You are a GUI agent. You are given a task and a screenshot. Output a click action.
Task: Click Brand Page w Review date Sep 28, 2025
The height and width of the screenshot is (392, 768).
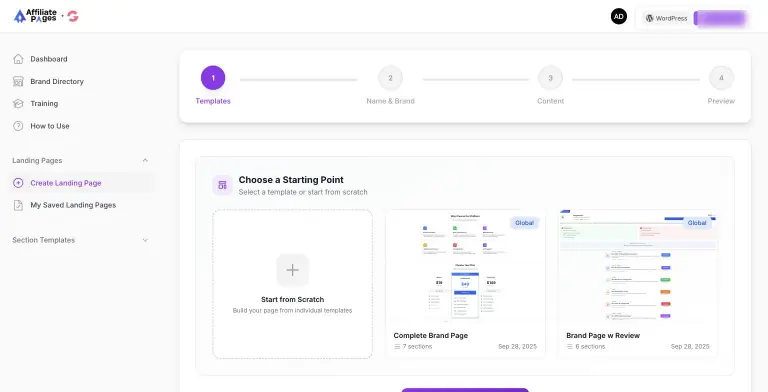coord(690,346)
